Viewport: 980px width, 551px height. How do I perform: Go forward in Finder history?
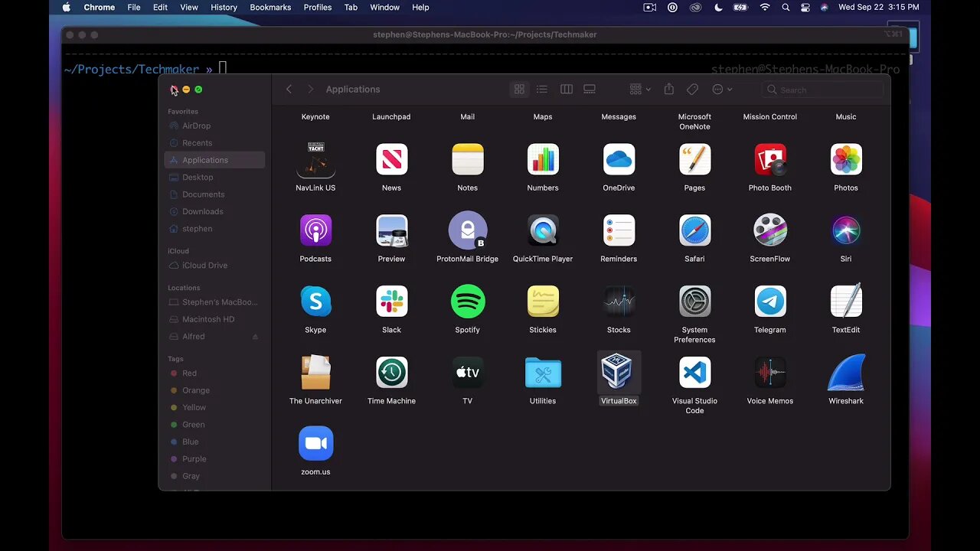click(x=310, y=90)
